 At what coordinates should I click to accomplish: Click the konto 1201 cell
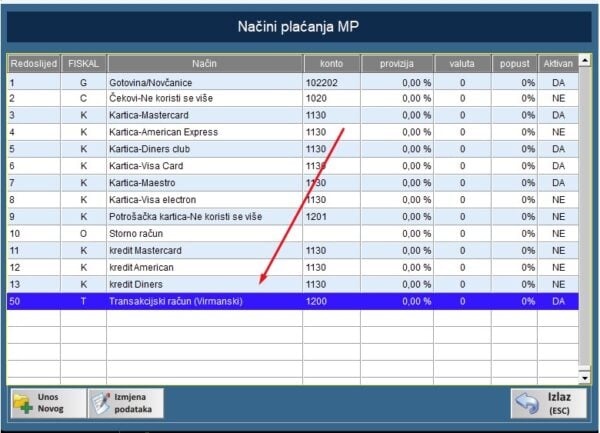point(330,216)
